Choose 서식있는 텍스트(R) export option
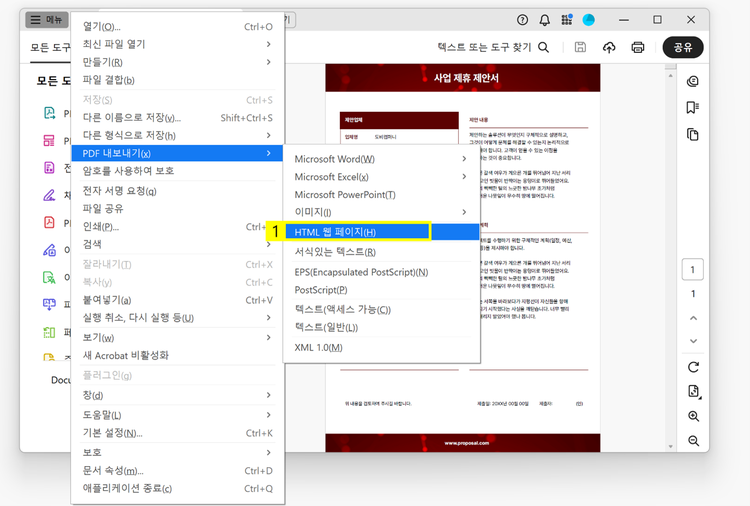 [381, 252]
